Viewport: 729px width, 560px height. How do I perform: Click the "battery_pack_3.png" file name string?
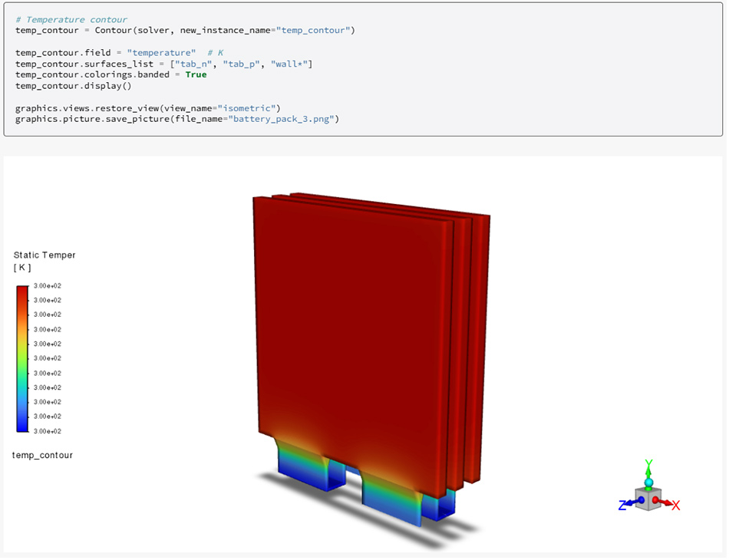pyautogui.click(x=282, y=119)
